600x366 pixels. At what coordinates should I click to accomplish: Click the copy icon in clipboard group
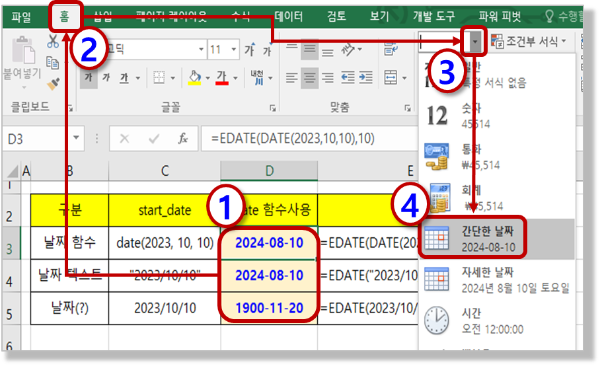tap(52, 62)
